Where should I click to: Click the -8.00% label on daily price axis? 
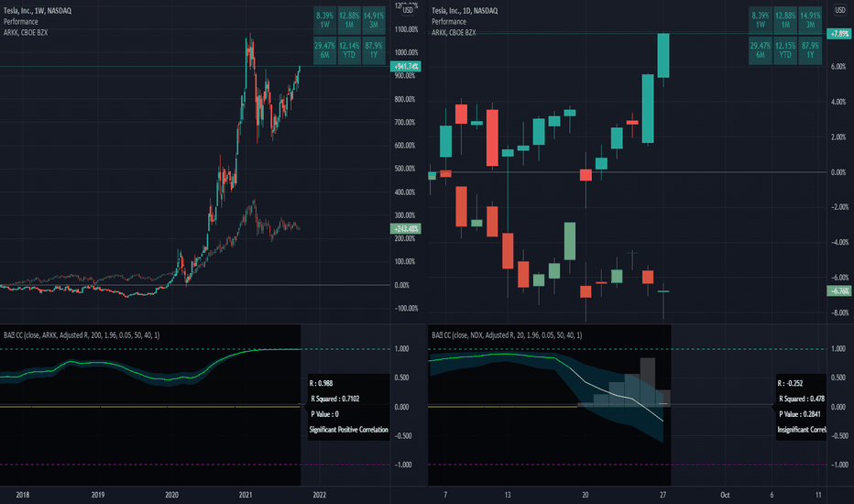(x=838, y=312)
